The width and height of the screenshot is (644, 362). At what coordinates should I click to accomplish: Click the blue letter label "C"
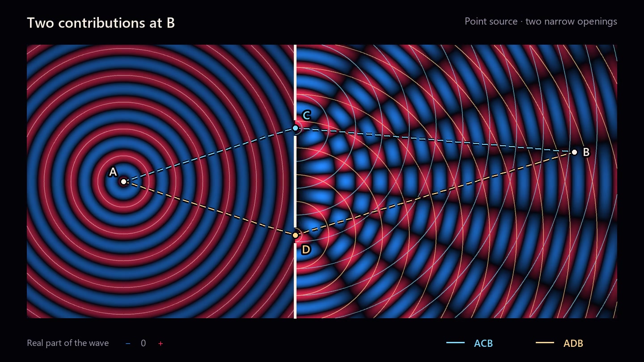[306, 116]
